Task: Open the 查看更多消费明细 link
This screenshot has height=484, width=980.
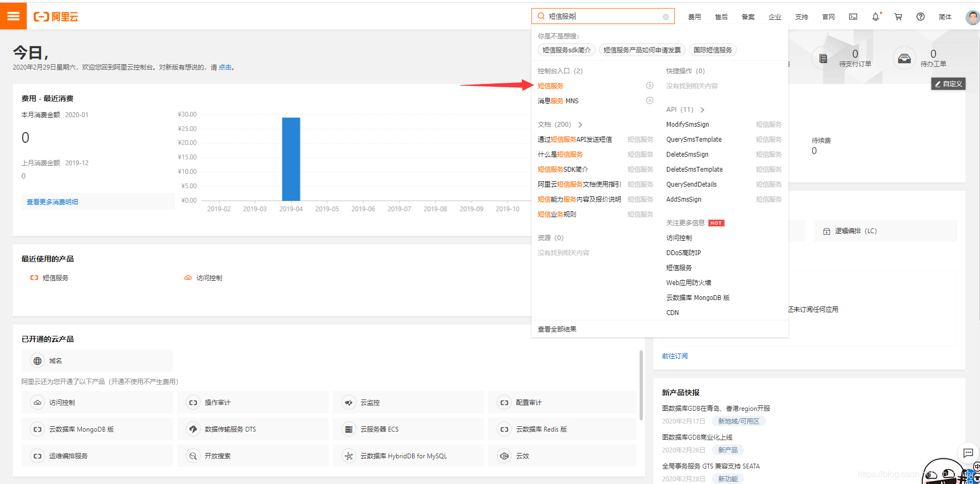Action: pyautogui.click(x=52, y=202)
